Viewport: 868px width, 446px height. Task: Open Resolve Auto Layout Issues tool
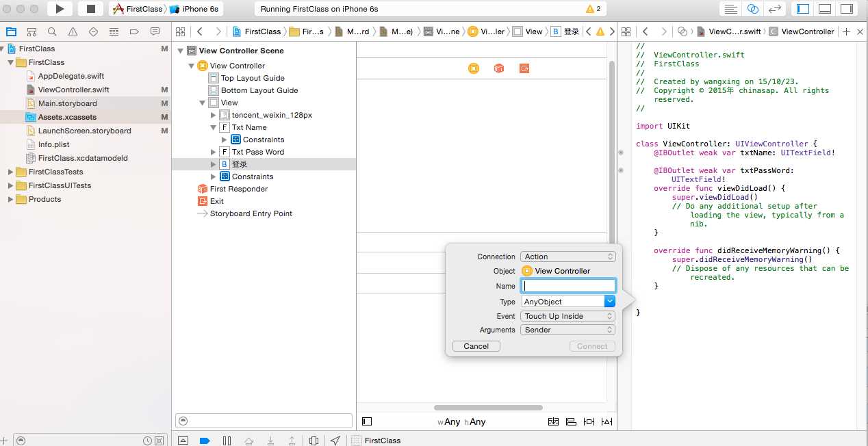click(x=607, y=421)
